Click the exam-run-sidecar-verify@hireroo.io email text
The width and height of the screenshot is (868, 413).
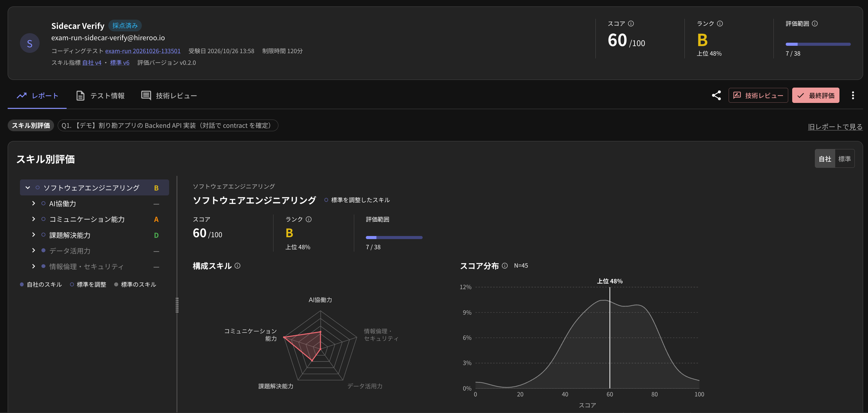click(x=108, y=38)
